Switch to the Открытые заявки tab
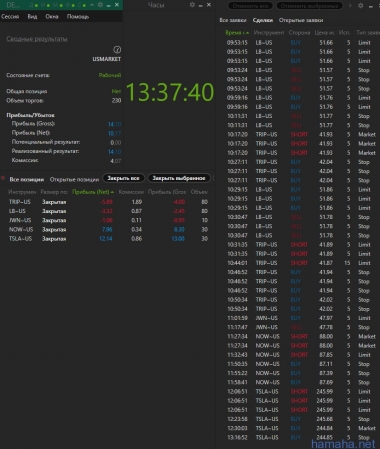This screenshot has width=380, height=449. (x=301, y=20)
